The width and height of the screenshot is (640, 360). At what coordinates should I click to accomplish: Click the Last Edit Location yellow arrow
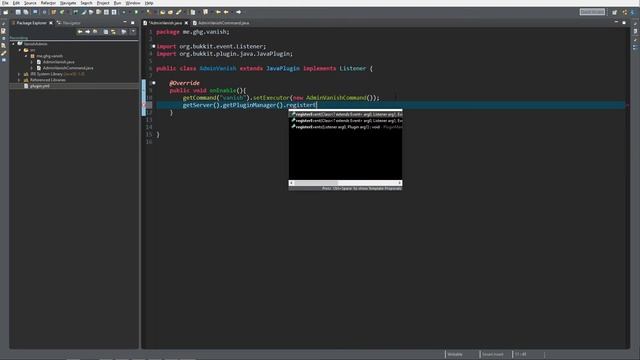(218, 12)
